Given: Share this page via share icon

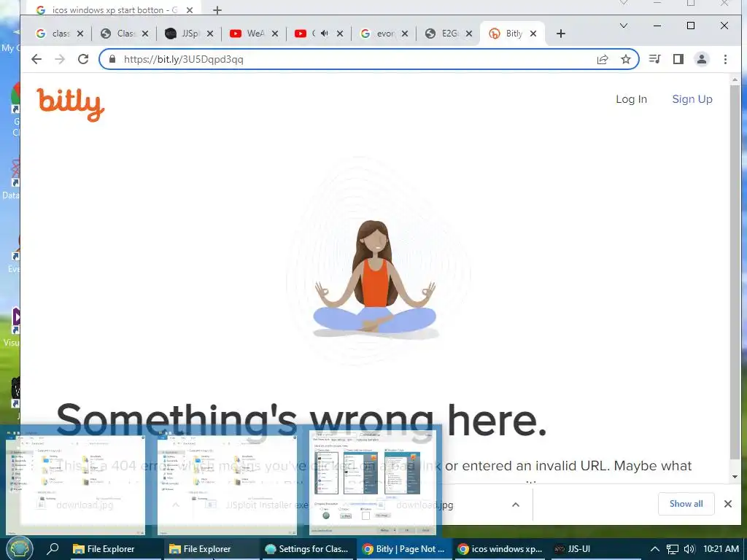Looking at the screenshot, I should pos(603,59).
